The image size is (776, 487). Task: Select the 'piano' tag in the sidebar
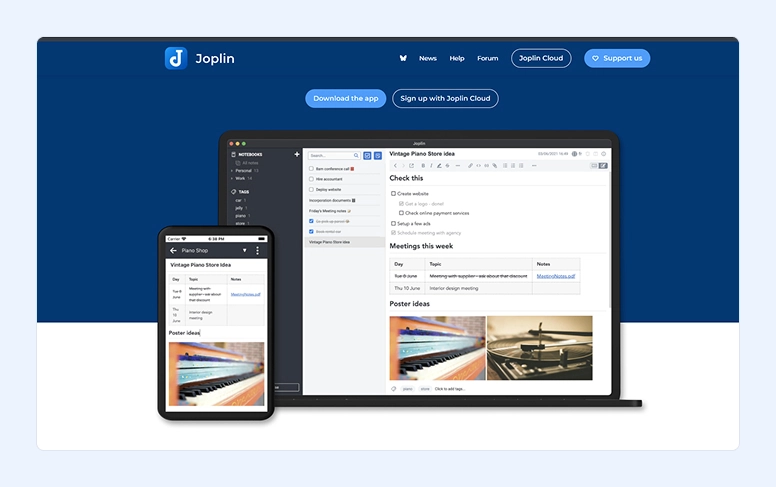point(241,216)
